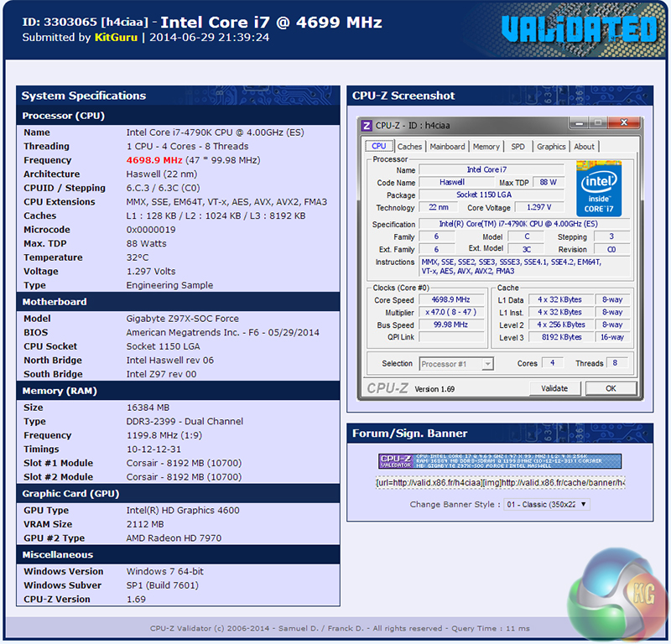Click the VRAM Size 2112 MB value
This screenshot has height=644, width=671.
pos(145,524)
